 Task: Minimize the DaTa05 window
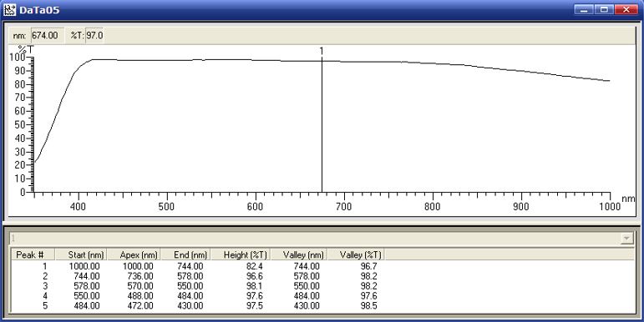coord(584,10)
